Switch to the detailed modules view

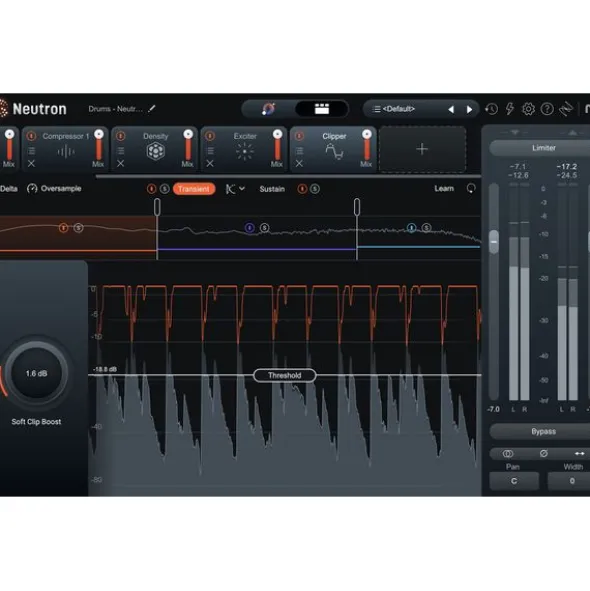click(322, 109)
